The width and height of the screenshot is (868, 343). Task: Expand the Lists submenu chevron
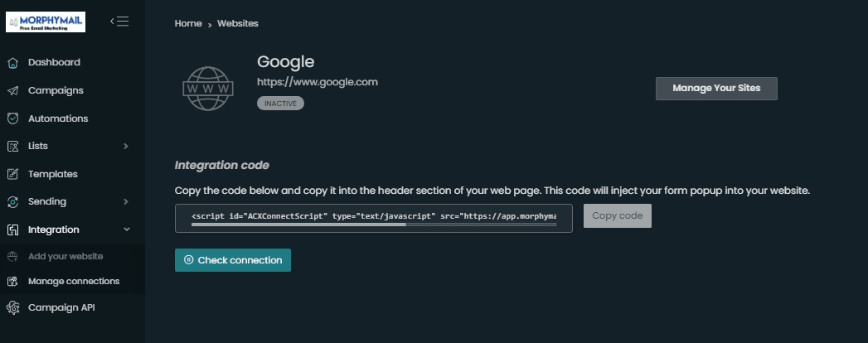pyautogui.click(x=126, y=146)
